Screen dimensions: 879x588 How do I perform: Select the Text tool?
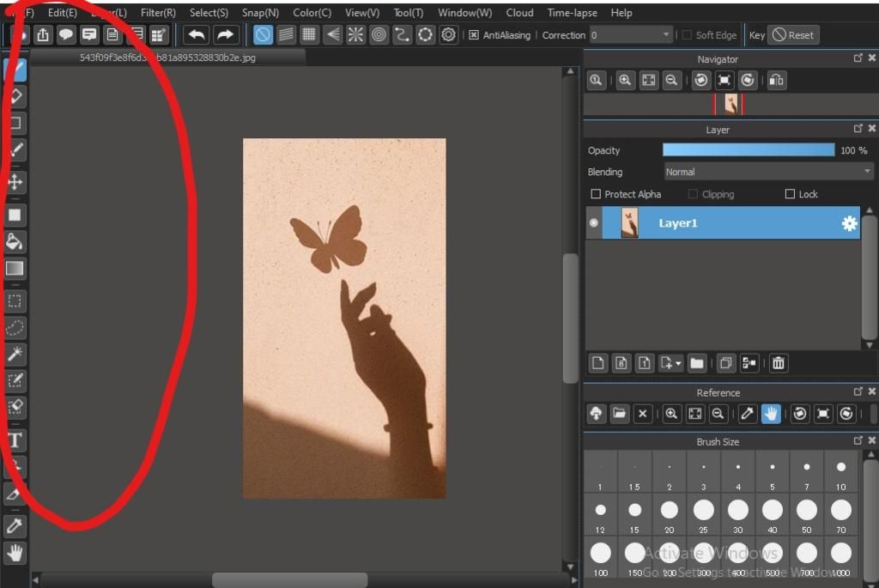coord(15,440)
